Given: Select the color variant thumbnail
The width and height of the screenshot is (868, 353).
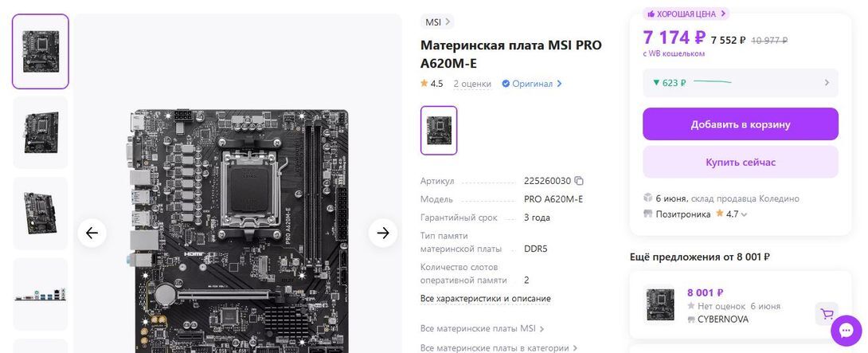Looking at the screenshot, I should pos(439,130).
